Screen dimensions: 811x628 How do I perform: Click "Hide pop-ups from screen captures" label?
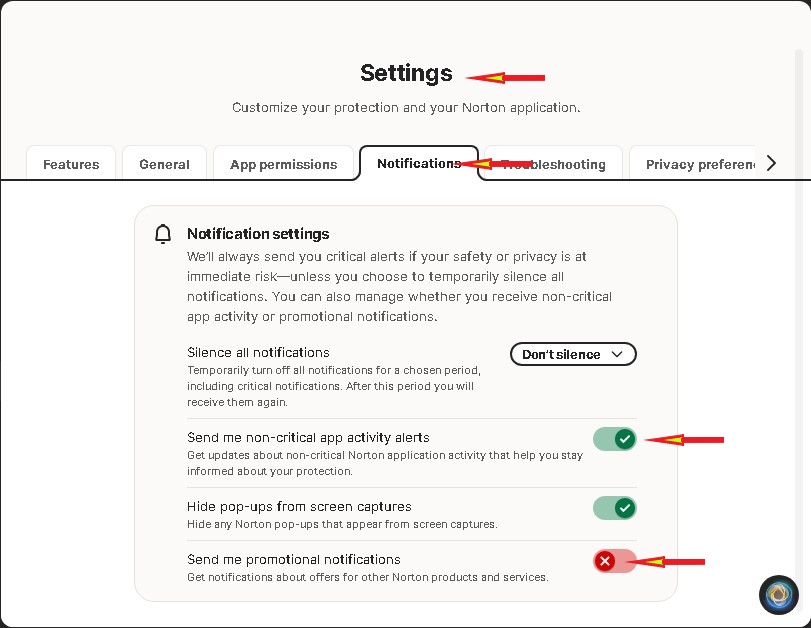299,506
